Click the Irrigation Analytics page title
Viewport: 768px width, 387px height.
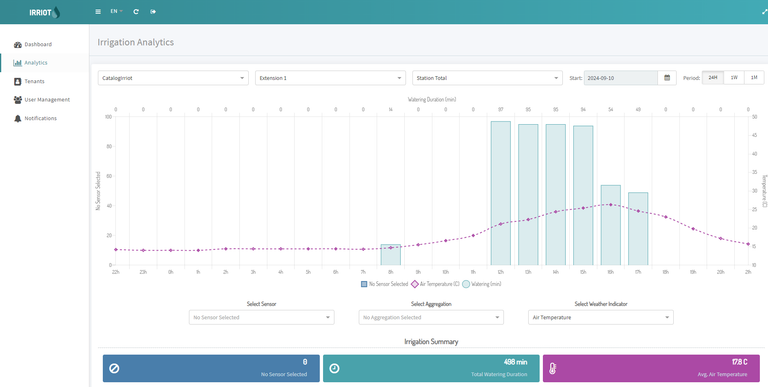[136, 42]
